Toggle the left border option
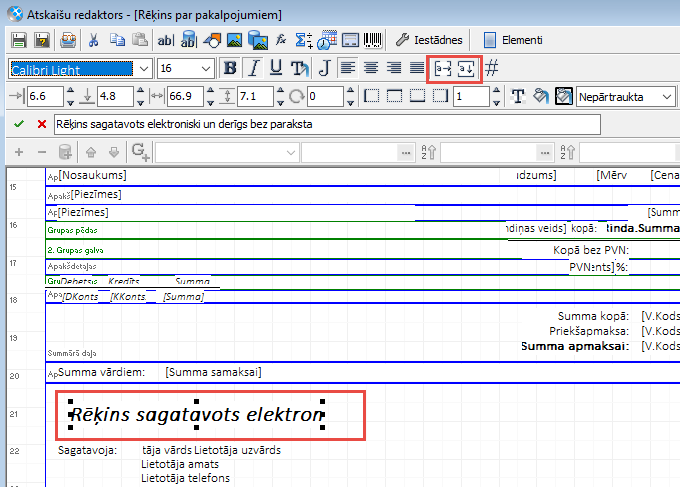The height and width of the screenshot is (487, 680). click(371, 96)
